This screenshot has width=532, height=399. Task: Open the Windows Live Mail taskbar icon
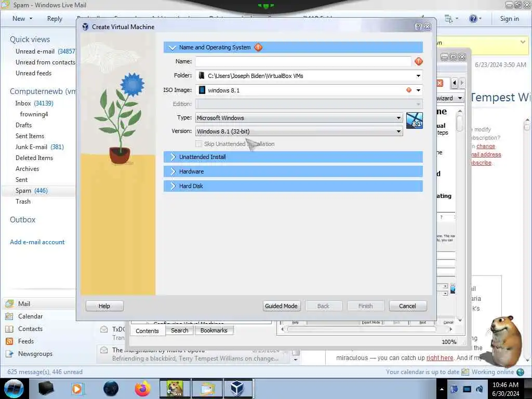click(x=207, y=389)
